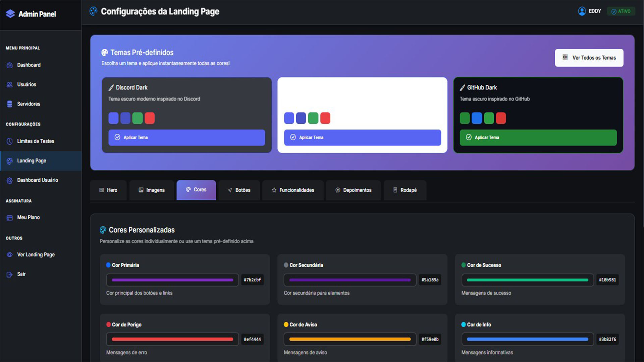The width and height of the screenshot is (644, 362).
Task: Open the Cor de Sucesso color picker bar
Action: pyautogui.click(x=528, y=280)
